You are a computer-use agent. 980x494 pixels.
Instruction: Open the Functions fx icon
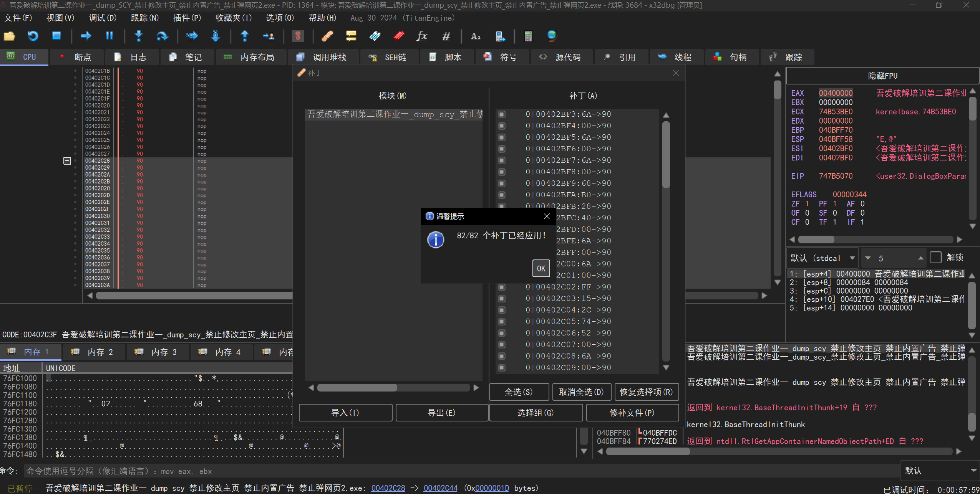422,36
